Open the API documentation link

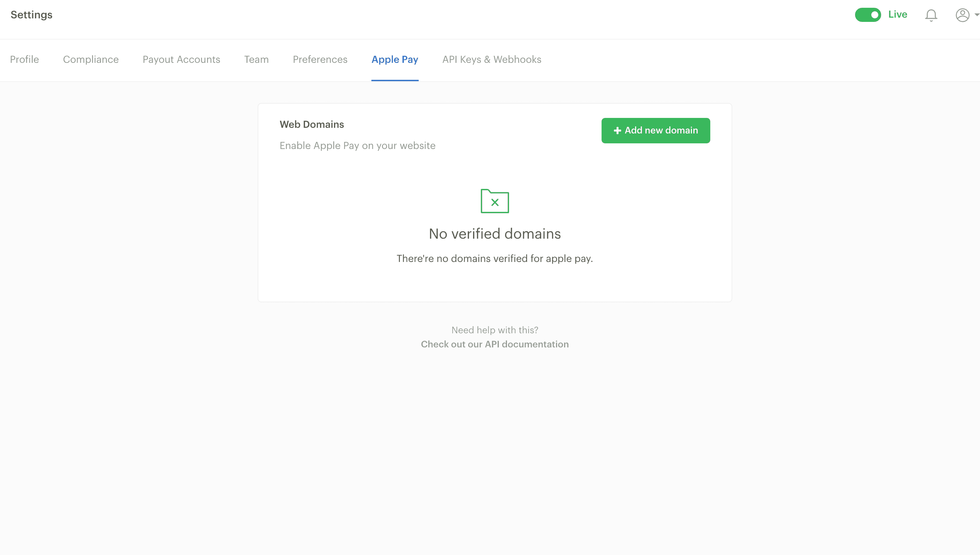(x=495, y=344)
